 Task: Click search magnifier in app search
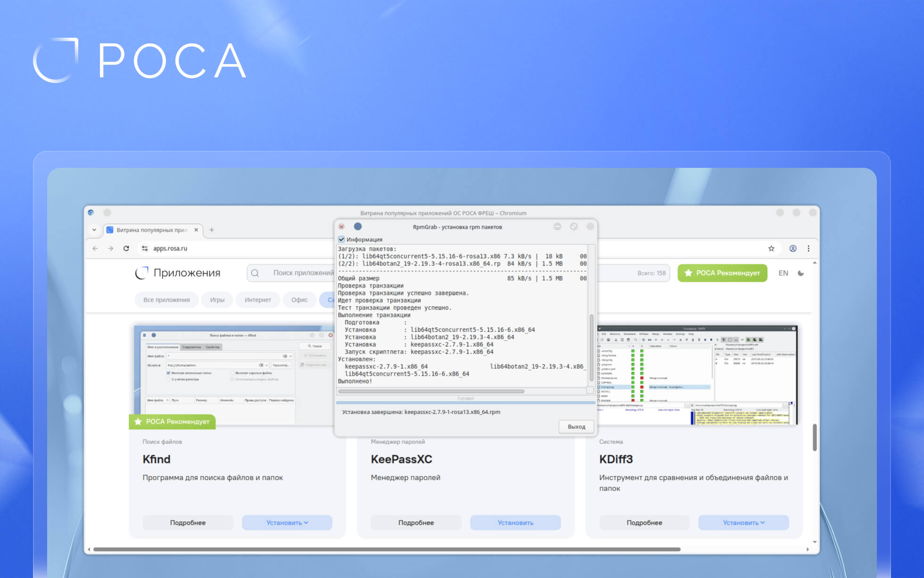tap(255, 273)
